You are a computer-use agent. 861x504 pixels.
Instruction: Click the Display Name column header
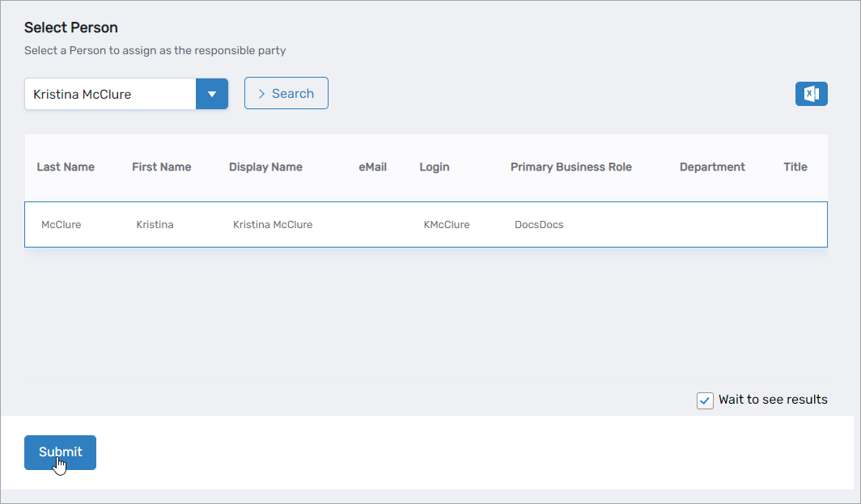[x=265, y=167]
